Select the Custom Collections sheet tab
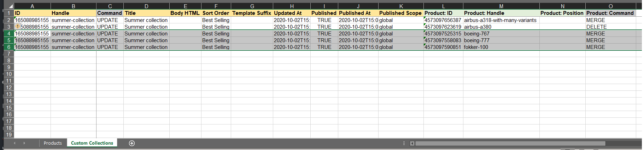Screen dimensions: 644x150 [92, 143]
